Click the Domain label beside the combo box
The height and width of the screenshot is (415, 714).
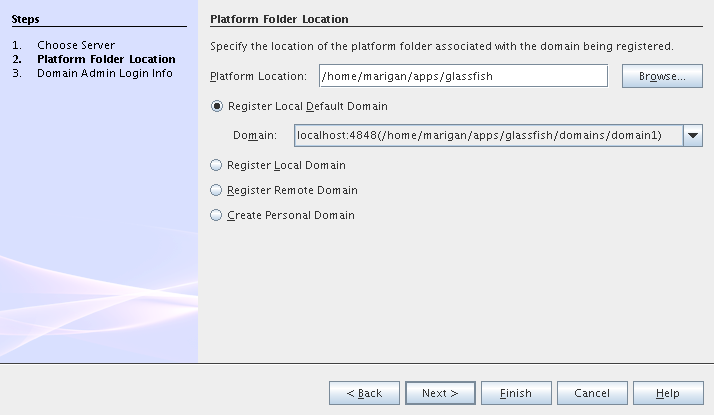pyautogui.click(x=254, y=135)
